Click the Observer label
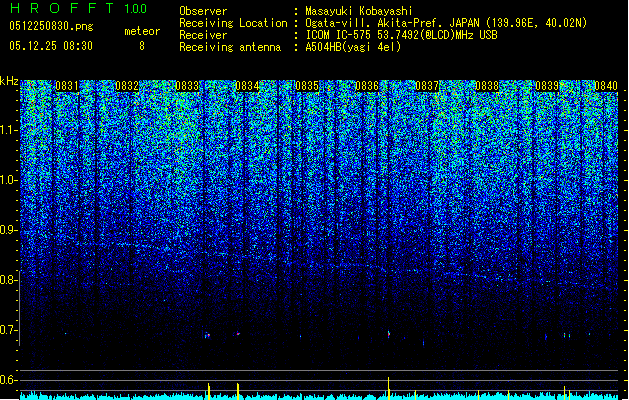The width and height of the screenshot is (629, 400). click(203, 11)
